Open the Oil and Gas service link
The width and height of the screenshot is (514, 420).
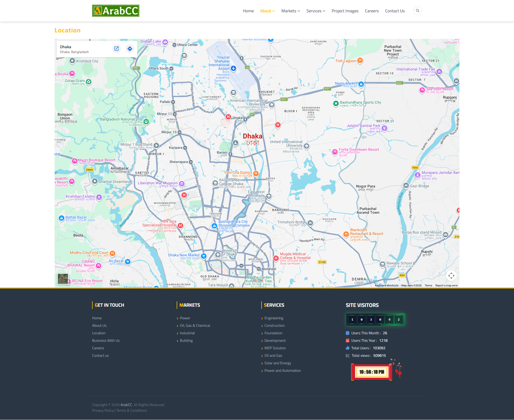273,356
